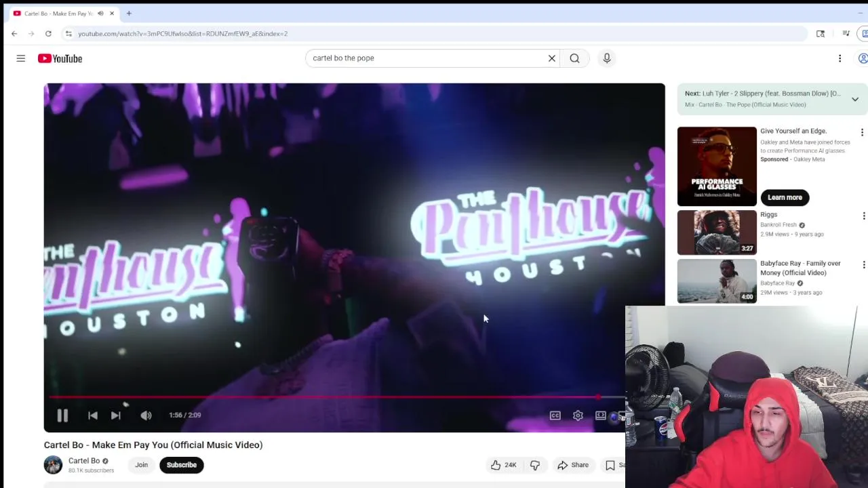The width and height of the screenshot is (868, 488).
Task: Run search with magnifier button
Action: [574, 58]
